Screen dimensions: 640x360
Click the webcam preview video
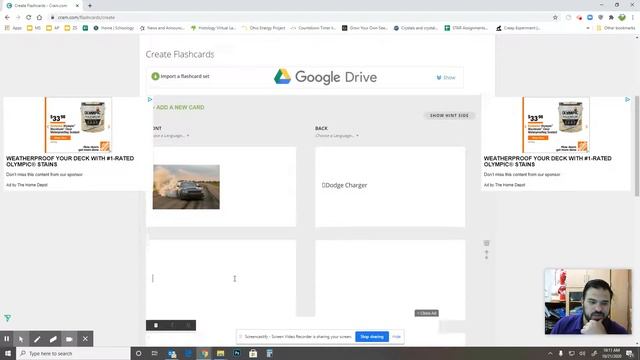[x=588, y=301]
